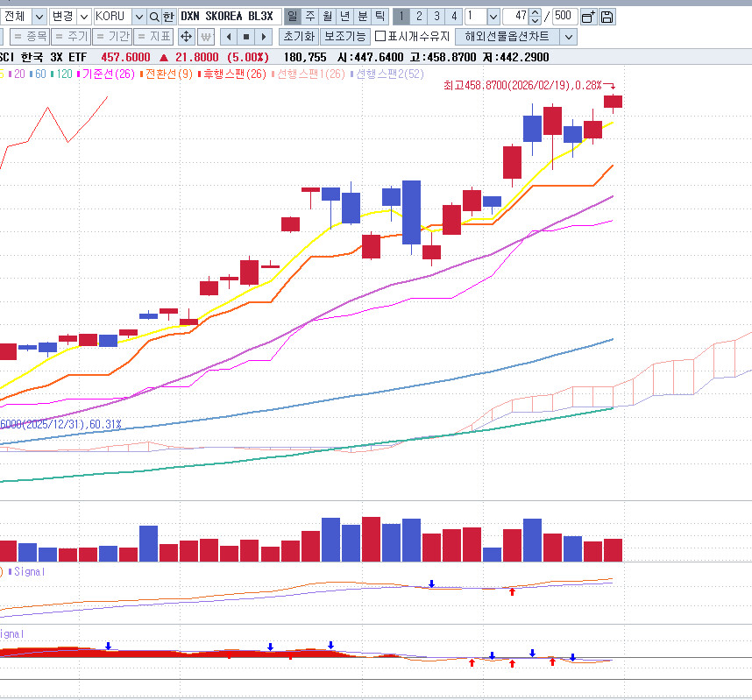This screenshot has height=700, width=752.
Task: Click the 해외선물옵션차트 button
Action: tap(507, 37)
